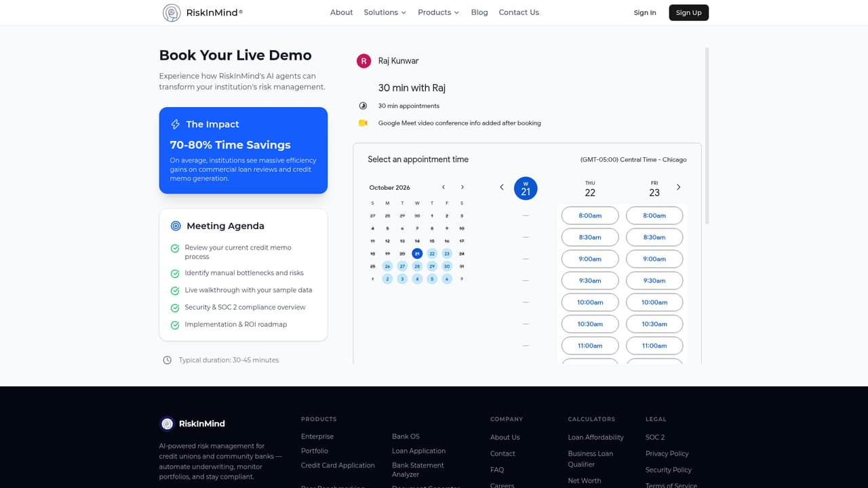868x488 pixels.
Task: Click the Sign Up button
Action: pos(689,12)
